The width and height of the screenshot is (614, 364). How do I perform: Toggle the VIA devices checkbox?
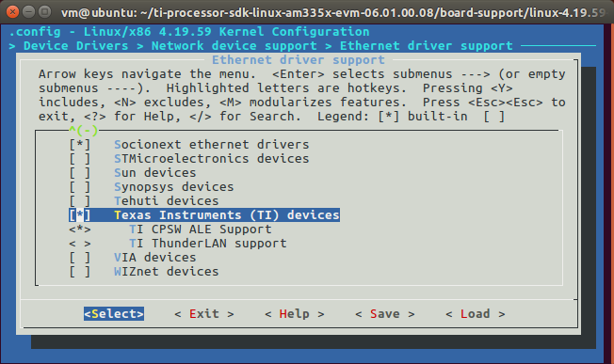point(80,258)
